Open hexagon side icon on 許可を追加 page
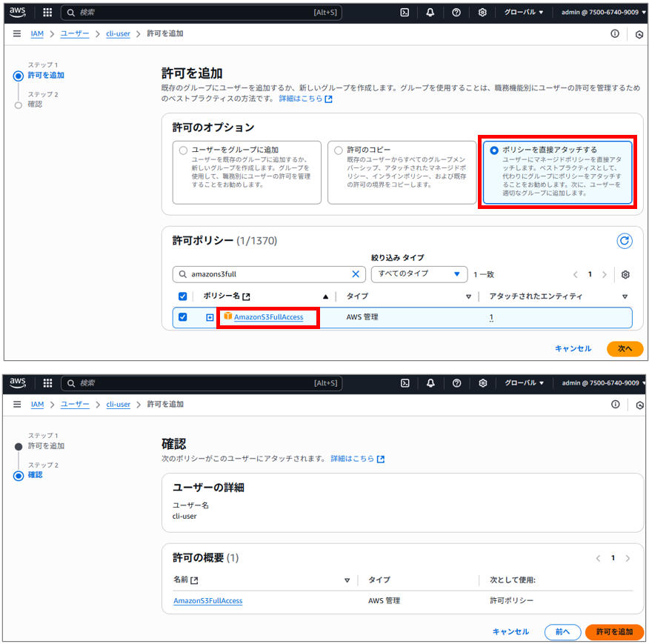 click(x=639, y=34)
